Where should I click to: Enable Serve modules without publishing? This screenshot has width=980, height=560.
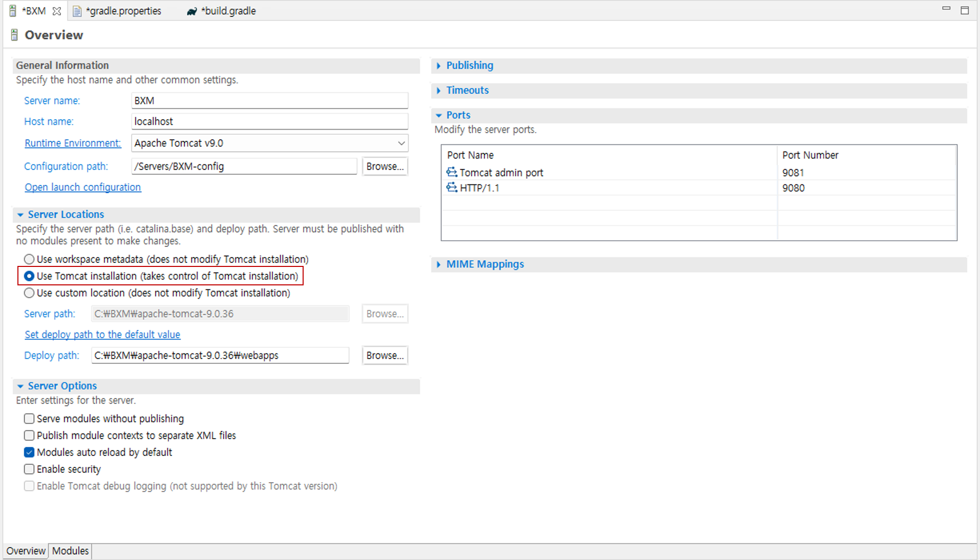click(x=29, y=419)
